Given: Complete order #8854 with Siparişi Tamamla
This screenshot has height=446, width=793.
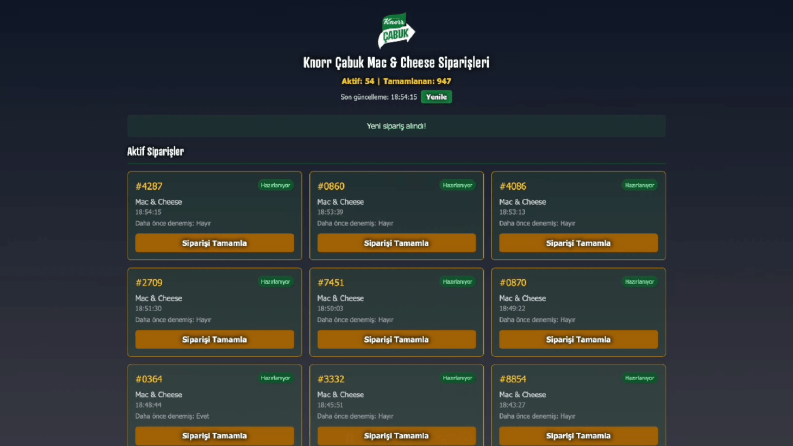Looking at the screenshot, I should [x=578, y=436].
